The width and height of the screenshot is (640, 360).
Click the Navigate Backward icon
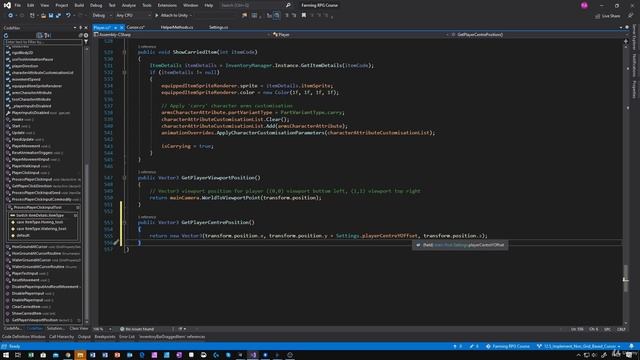(10, 16)
